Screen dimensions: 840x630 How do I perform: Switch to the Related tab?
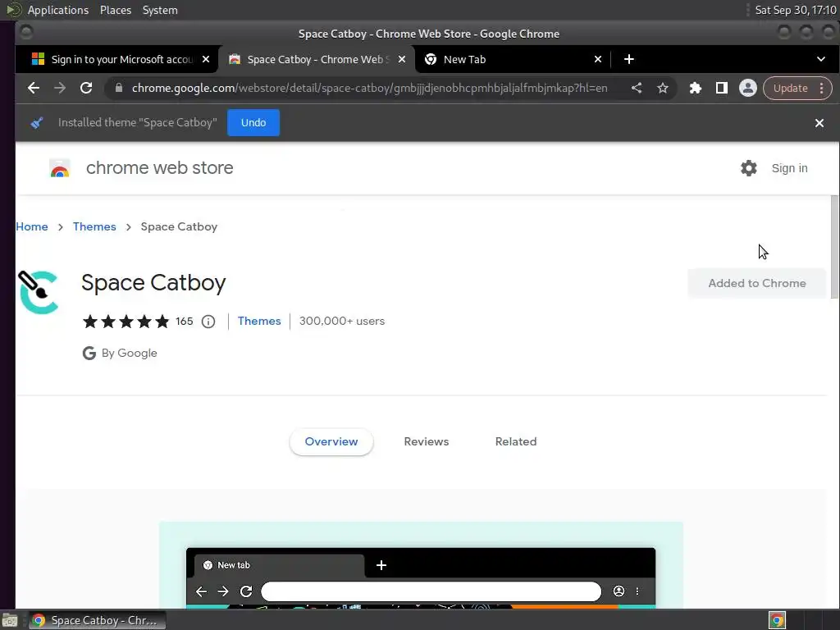[516, 442]
